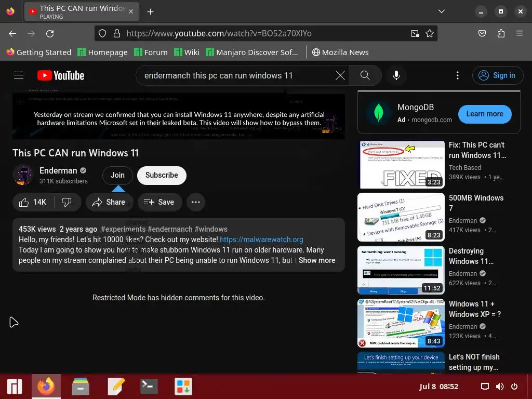The height and width of the screenshot is (399, 532).
Task: Subscribe to the Enderman channel
Action: pyautogui.click(x=162, y=176)
